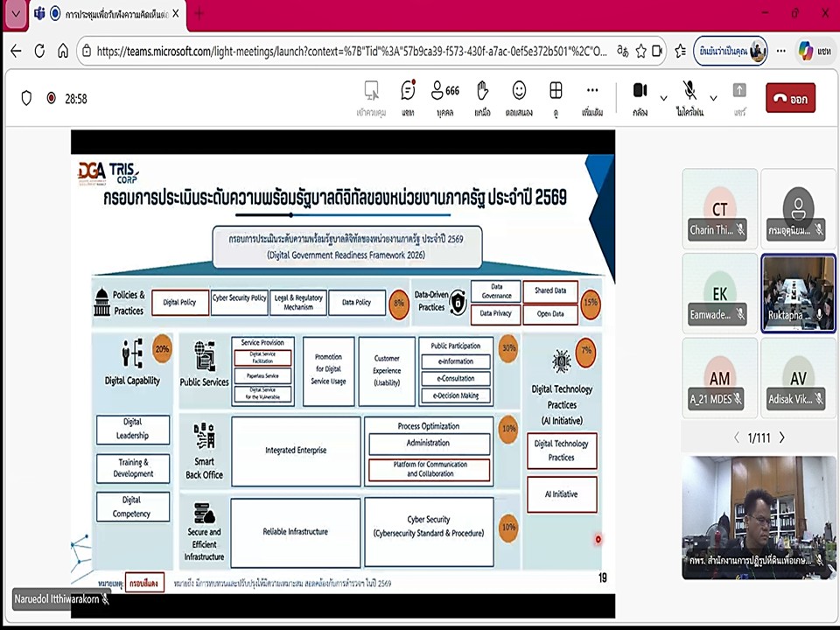The width and height of the screenshot is (840, 630).
Task: Open the microphone options dropdown
Action: pyautogui.click(x=712, y=98)
